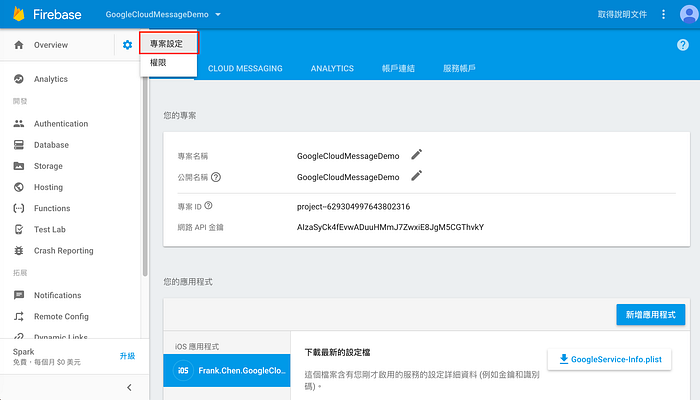This screenshot has height=400, width=700.
Task: Open Analytics in the sidebar
Action: tap(51, 79)
